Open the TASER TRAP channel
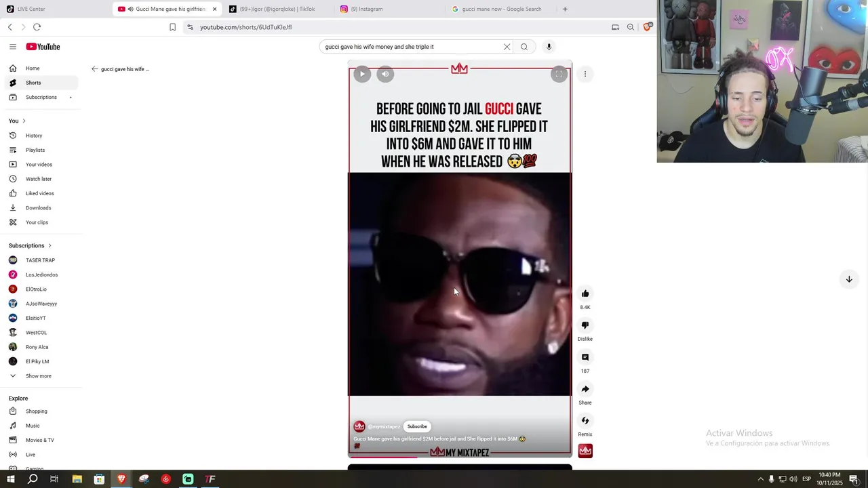The width and height of the screenshot is (868, 488). [x=41, y=260]
